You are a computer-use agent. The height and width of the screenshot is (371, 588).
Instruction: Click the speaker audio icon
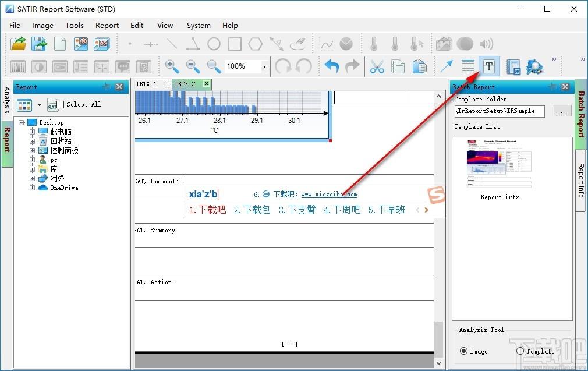click(x=486, y=44)
